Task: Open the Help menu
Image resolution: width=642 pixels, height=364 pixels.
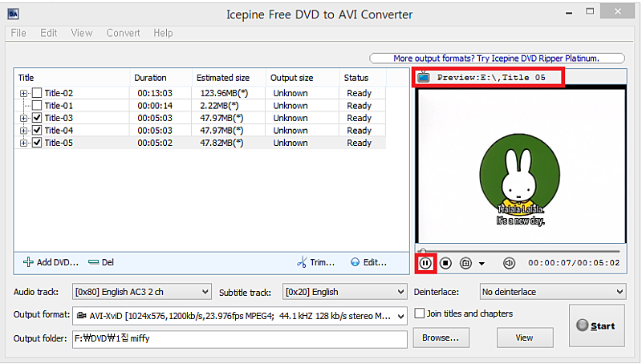Action: point(163,33)
